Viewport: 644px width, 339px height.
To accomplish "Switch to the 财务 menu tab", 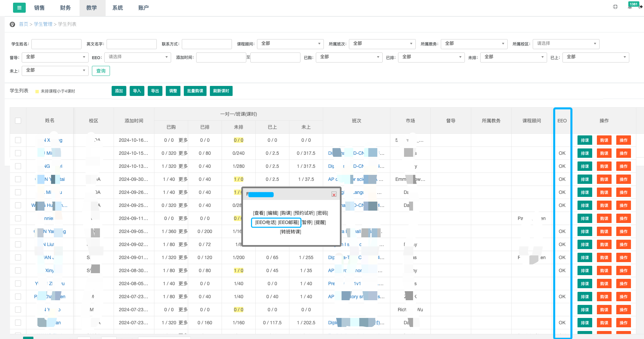I will tap(65, 8).
